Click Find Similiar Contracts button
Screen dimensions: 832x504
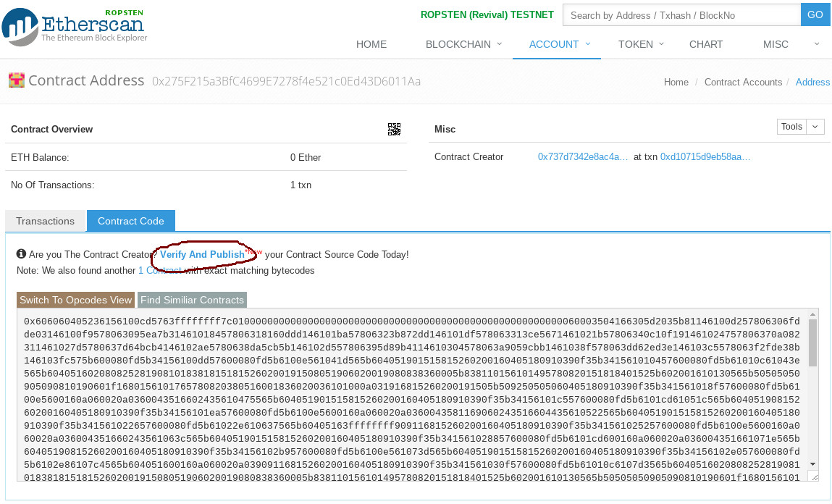(x=192, y=301)
